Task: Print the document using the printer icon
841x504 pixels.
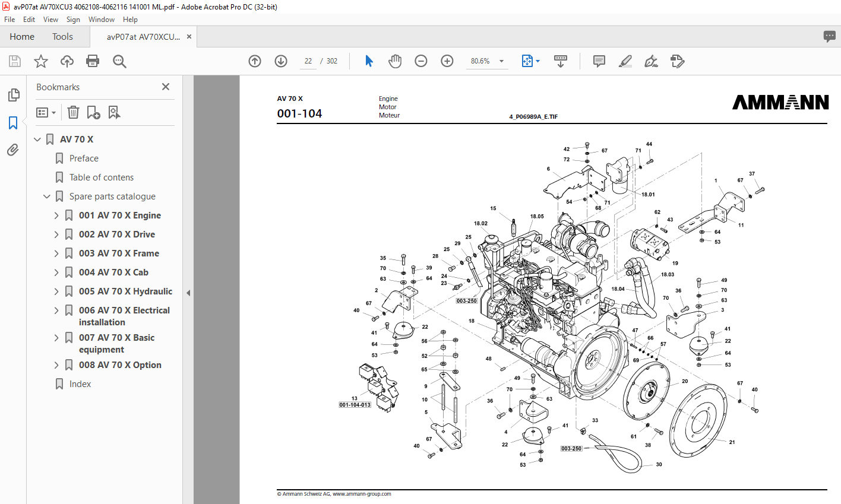Action: (x=93, y=61)
